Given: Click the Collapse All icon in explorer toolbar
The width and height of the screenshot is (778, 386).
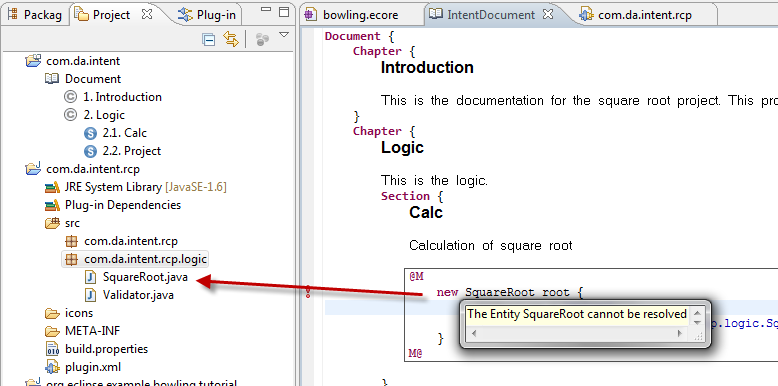Looking at the screenshot, I should tap(209, 40).
